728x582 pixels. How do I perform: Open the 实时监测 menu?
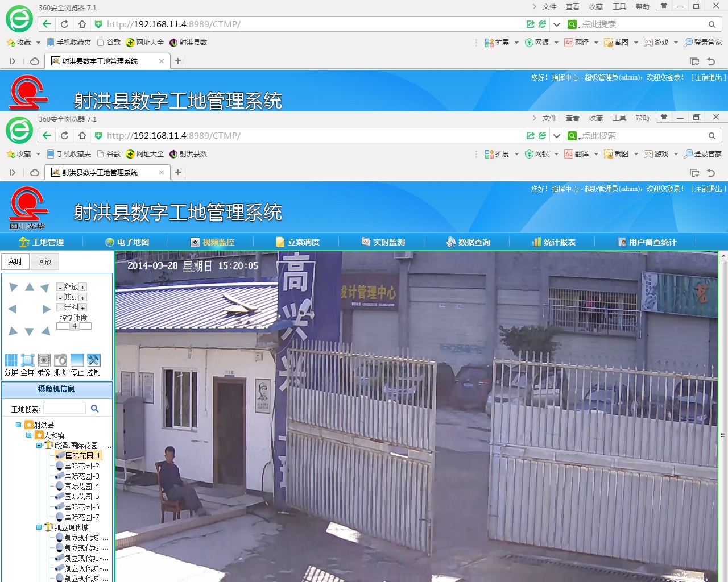[x=383, y=242]
